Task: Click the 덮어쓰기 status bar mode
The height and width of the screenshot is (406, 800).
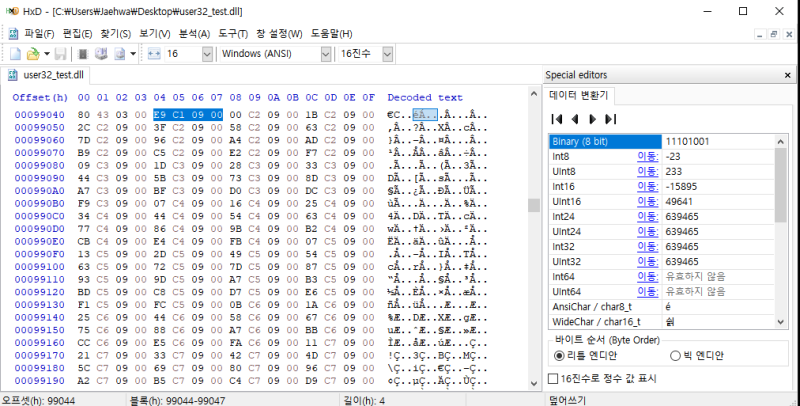Action: click(x=567, y=400)
